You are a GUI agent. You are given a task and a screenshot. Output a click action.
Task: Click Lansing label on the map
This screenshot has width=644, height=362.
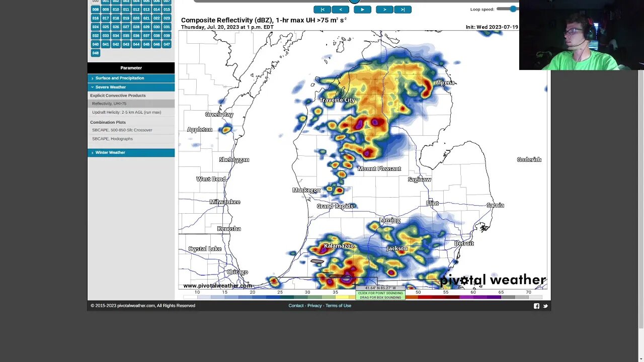(x=390, y=220)
